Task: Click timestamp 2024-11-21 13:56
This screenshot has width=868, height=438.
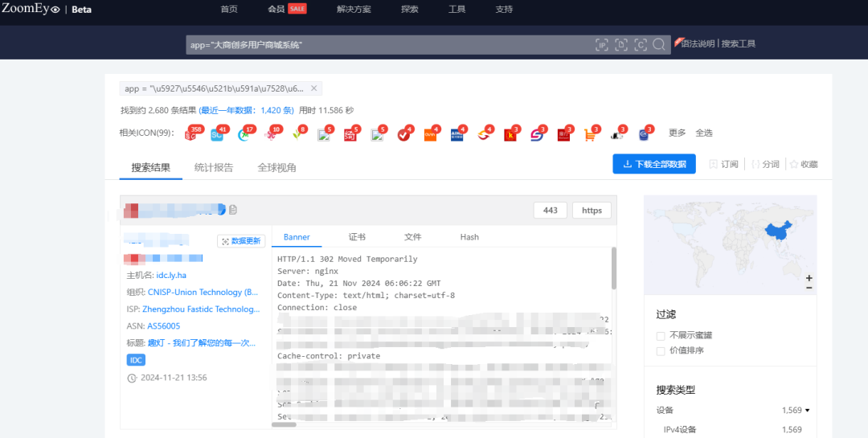Action: (x=174, y=378)
